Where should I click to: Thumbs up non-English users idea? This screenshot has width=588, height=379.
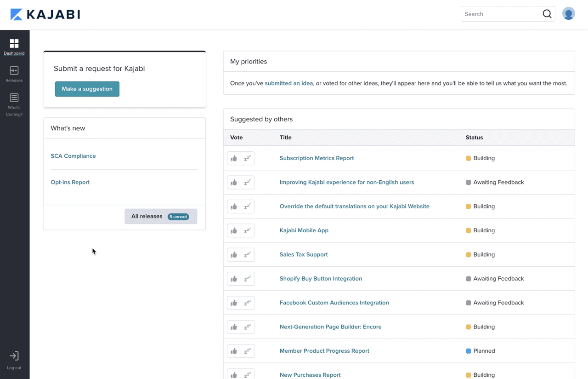click(x=234, y=183)
